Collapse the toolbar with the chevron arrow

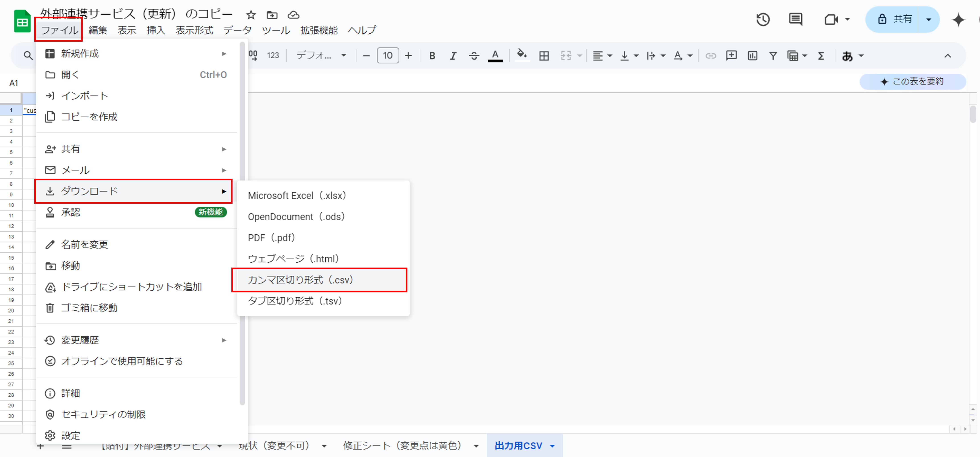(947, 56)
